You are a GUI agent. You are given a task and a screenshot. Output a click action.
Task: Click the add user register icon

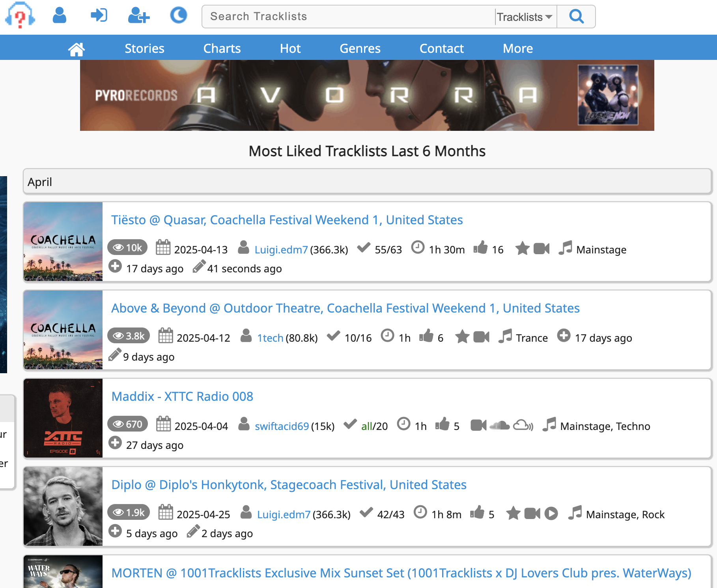[x=138, y=16]
